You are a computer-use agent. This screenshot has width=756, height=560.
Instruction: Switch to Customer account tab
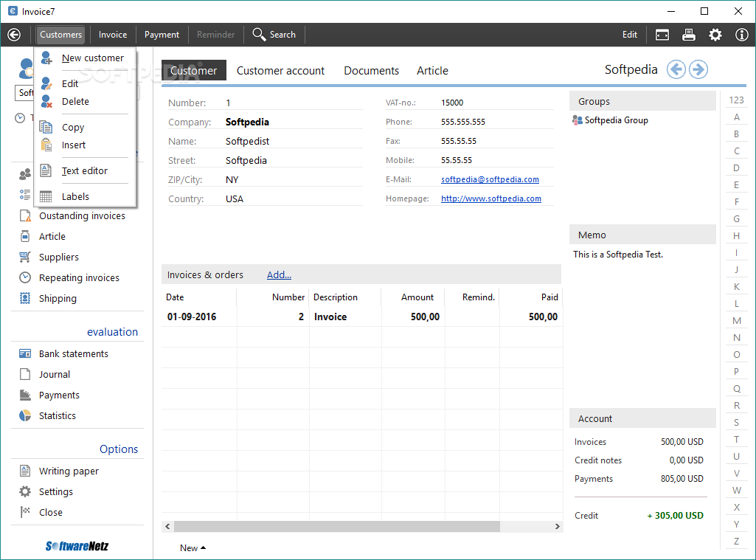click(280, 70)
